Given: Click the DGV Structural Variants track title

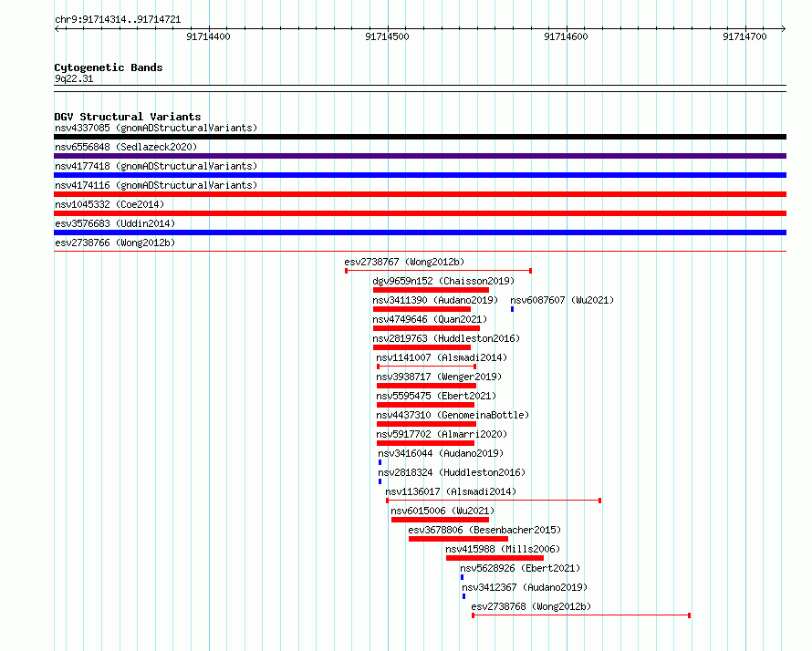Looking at the screenshot, I should (x=128, y=117).
